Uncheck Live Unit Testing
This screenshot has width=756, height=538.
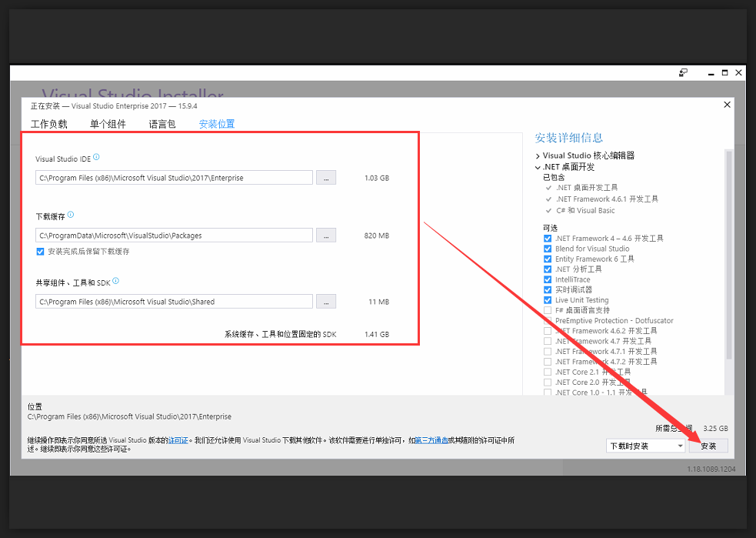[548, 300]
